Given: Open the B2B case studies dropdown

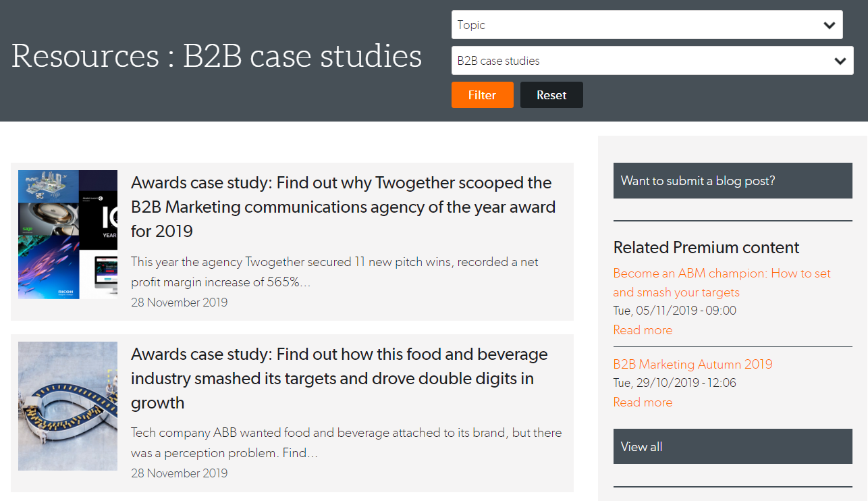Looking at the screenshot, I should (652, 61).
